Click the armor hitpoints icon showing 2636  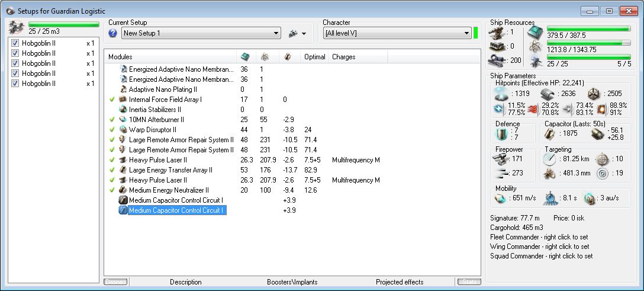[x=547, y=94]
